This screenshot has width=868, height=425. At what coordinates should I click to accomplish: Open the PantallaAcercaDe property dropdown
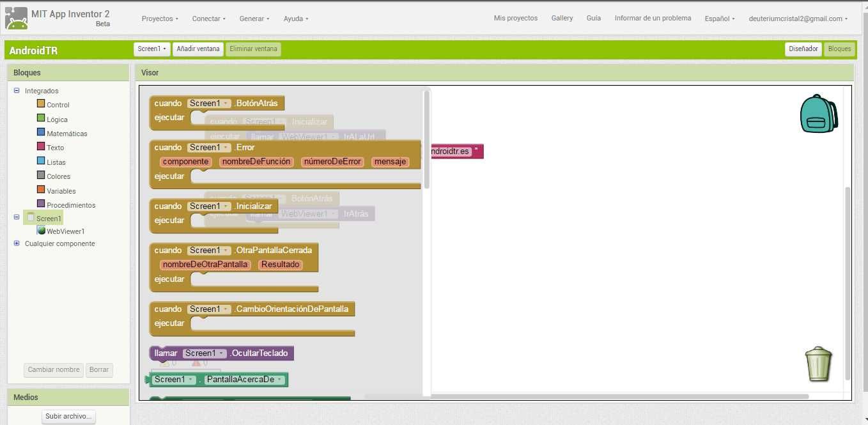click(244, 380)
